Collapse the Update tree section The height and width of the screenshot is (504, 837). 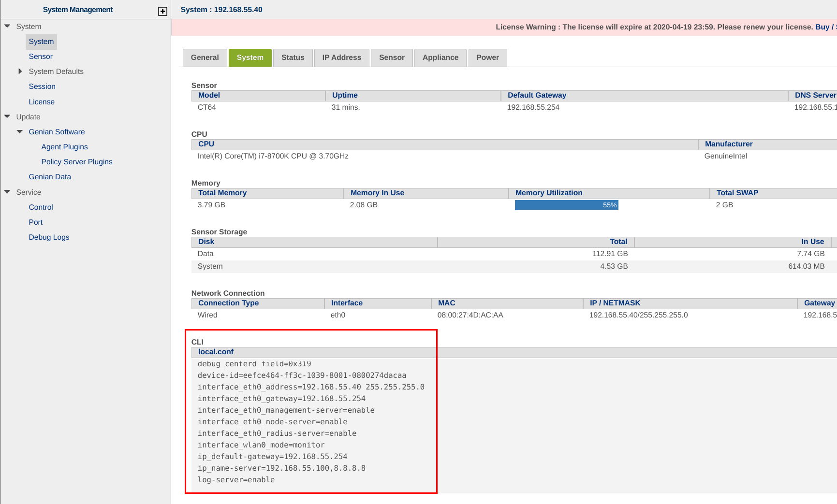[x=7, y=116]
